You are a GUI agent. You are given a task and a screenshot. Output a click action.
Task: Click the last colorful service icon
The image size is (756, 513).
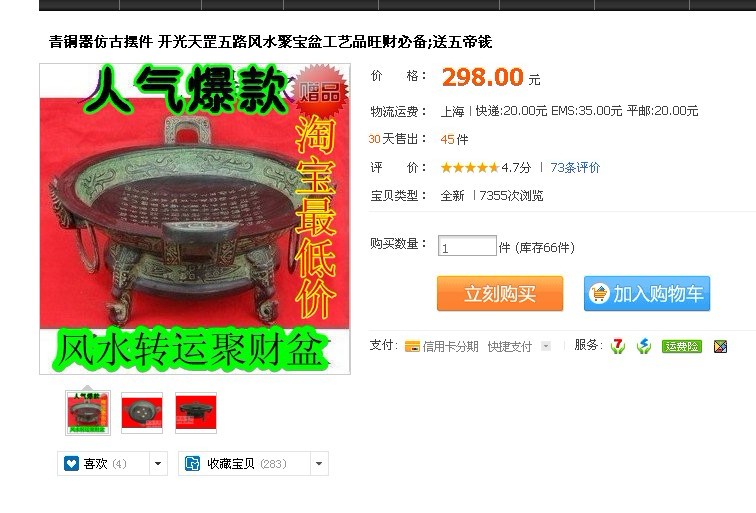[720, 346]
